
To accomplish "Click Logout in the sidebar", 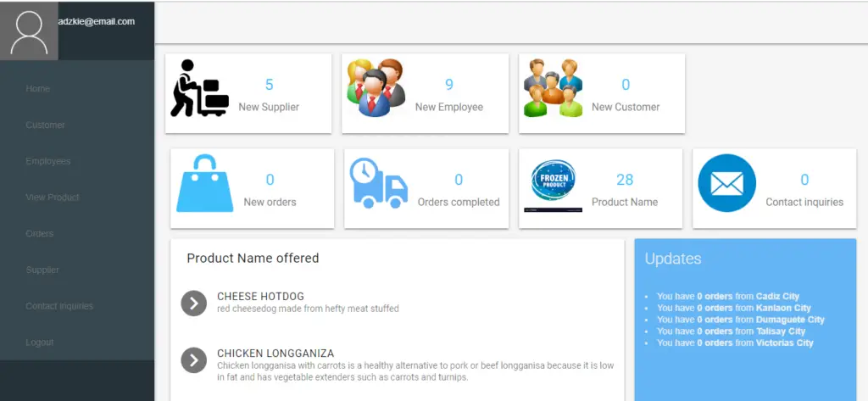I will click(40, 343).
